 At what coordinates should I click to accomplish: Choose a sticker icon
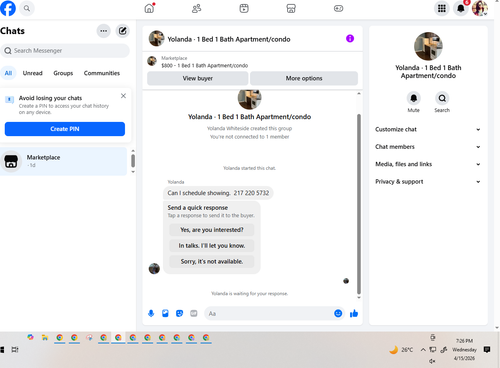179,313
